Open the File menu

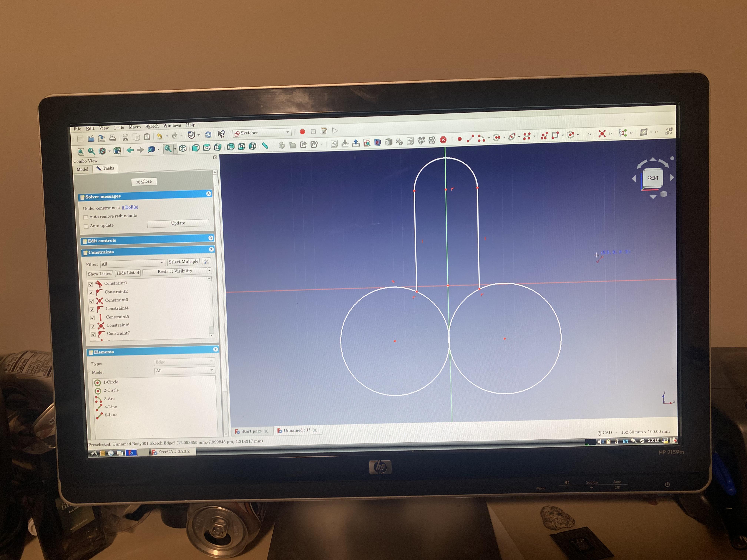pos(77,129)
